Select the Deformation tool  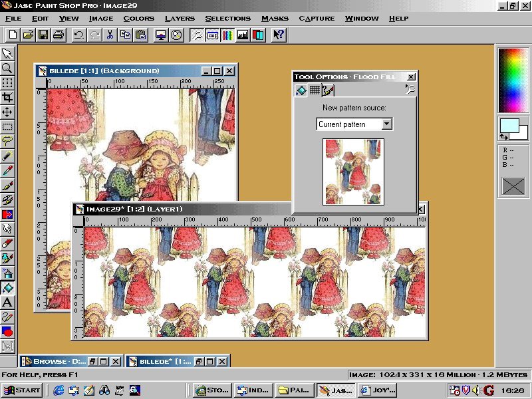point(7,82)
